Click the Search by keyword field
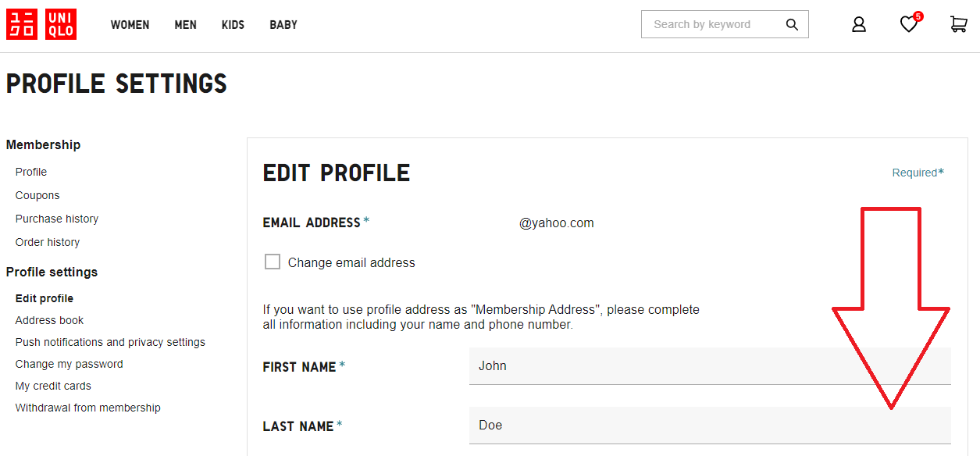 pos(711,24)
